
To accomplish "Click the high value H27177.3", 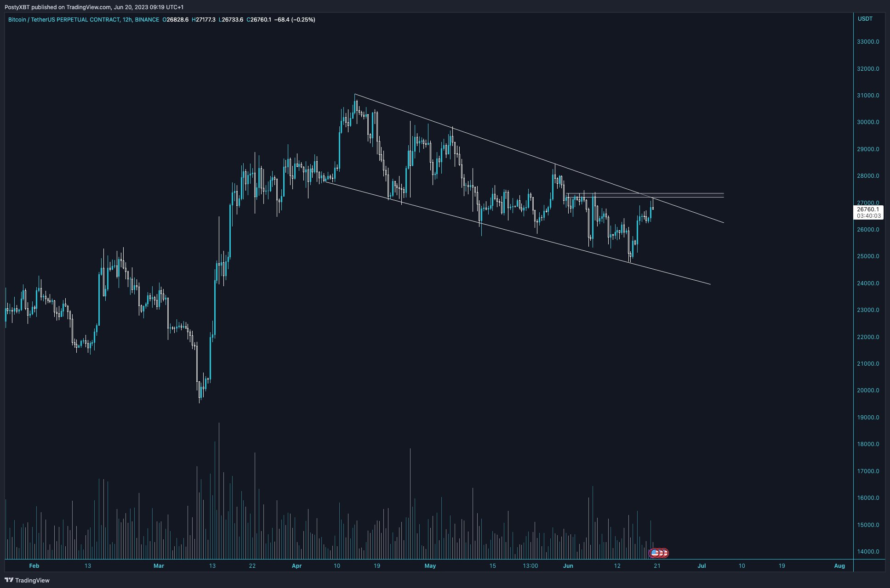I will [x=203, y=20].
